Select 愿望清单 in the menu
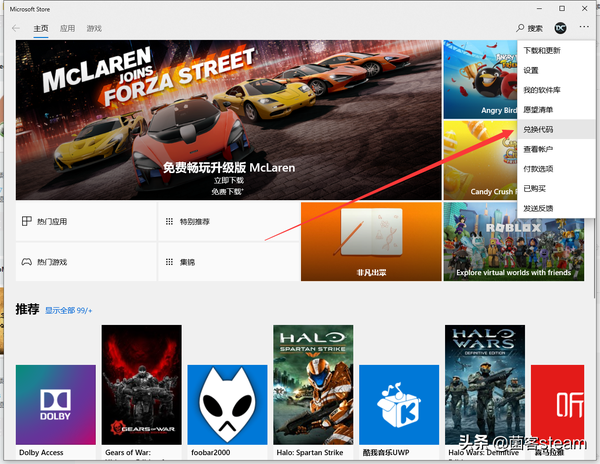 pyautogui.click(x=556, y=110)
